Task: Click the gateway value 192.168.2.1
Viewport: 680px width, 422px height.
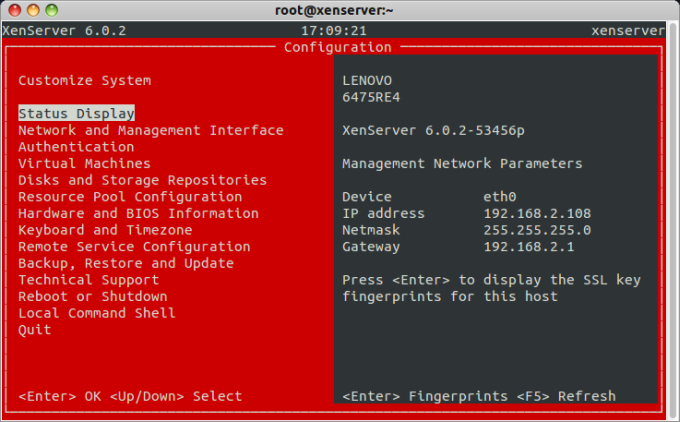Action: pyautogui.click(x=529, y=247)
